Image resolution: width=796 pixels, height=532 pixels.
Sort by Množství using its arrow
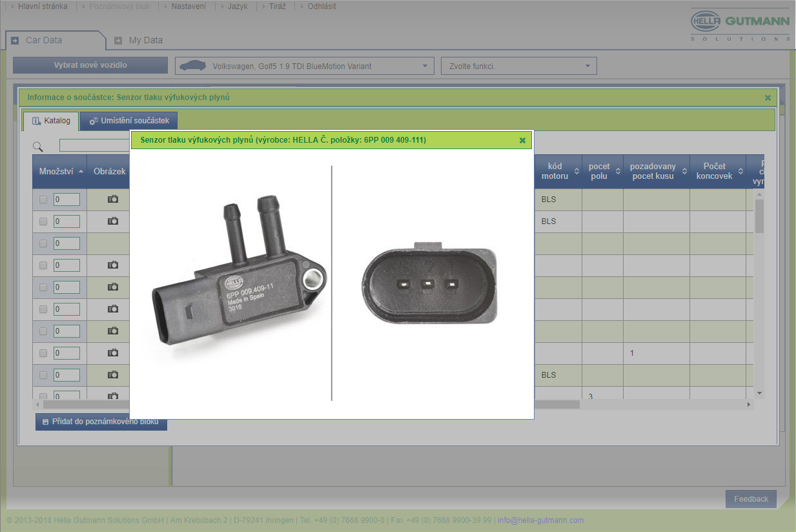click(81, 172)
